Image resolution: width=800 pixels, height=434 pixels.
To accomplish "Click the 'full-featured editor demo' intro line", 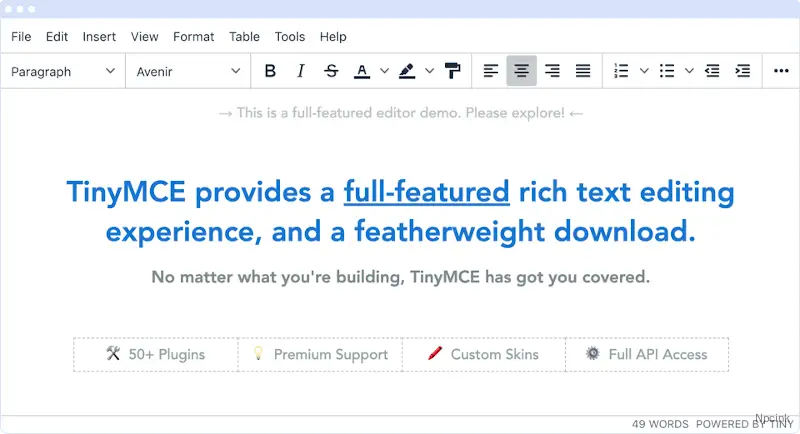I will [x=401, y=113].
